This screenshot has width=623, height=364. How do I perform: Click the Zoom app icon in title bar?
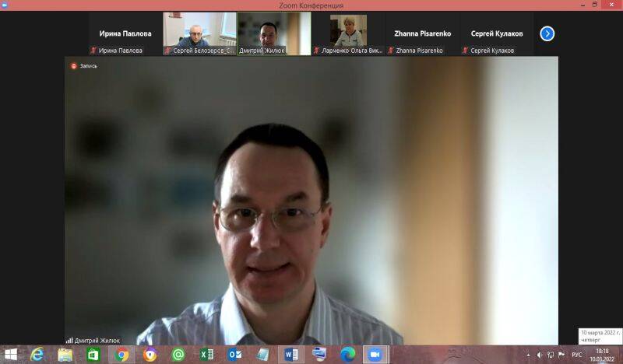(5, 5)
